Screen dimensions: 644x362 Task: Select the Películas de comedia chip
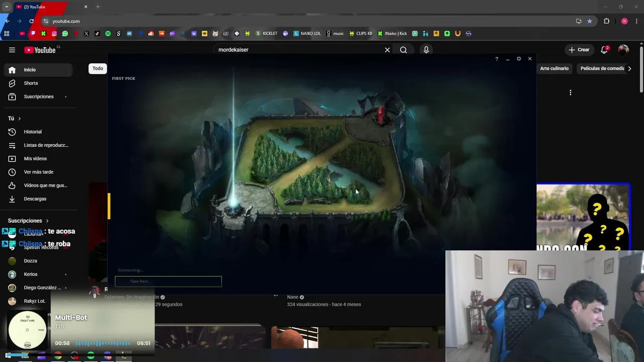click(x=601, y=68)
